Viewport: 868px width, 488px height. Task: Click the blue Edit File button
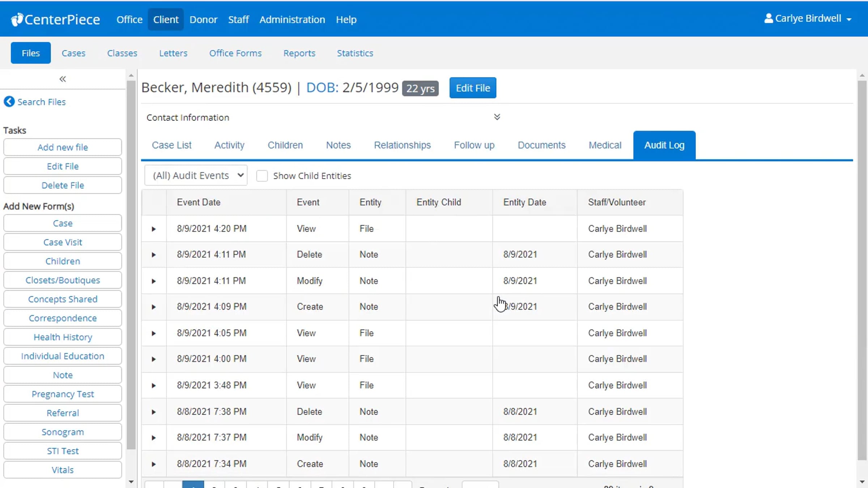click(x=473, y=88)
